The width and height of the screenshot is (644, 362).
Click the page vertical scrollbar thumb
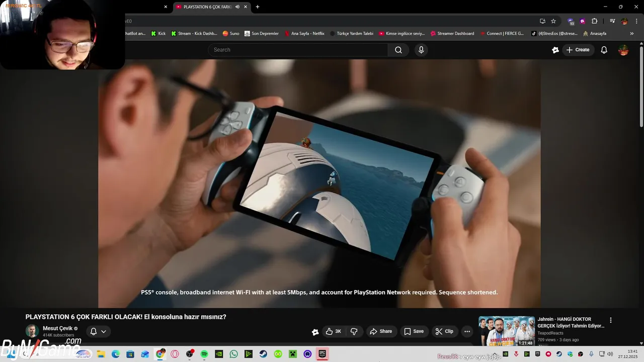click(x=641, y=86)
